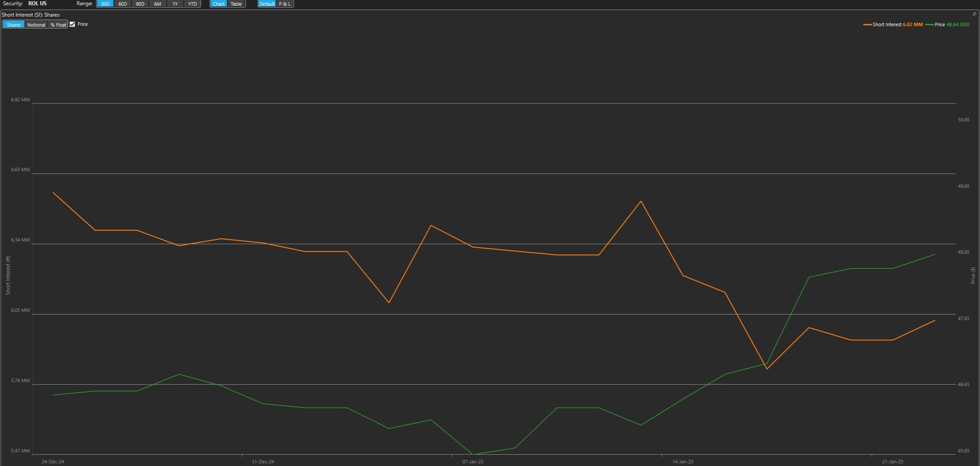Click the 5.76 MM axis label

[21, 380]
